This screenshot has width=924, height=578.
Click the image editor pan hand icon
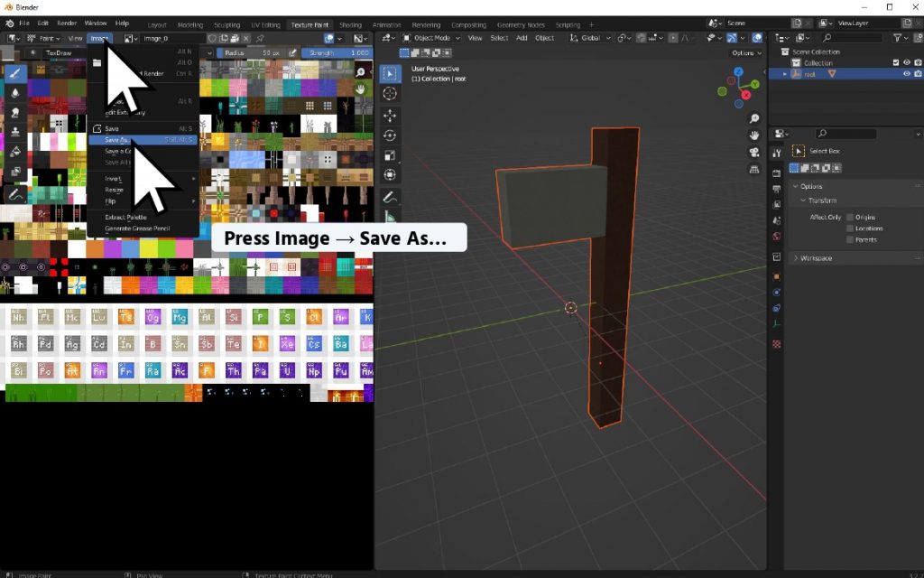(x=360, y=89)
